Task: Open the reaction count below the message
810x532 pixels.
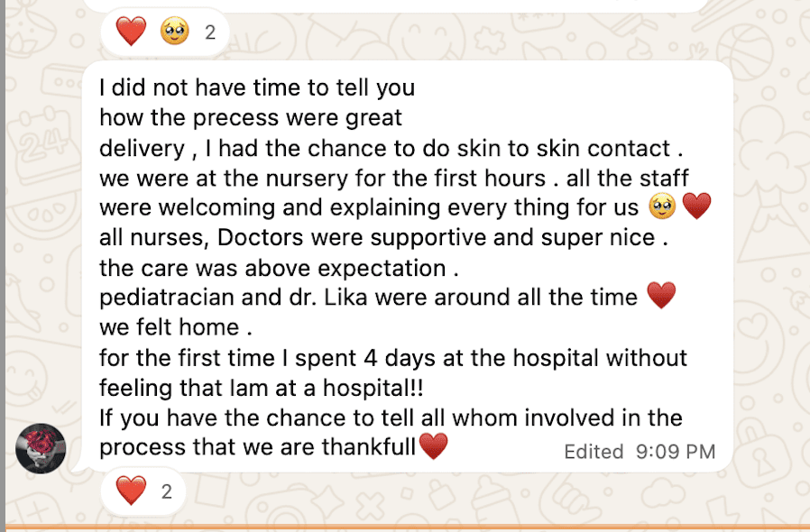Action: coord(166,491)
